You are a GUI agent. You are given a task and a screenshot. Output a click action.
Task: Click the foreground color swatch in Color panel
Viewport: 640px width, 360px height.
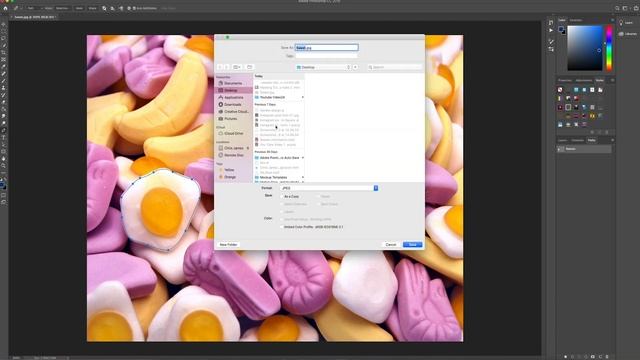561,29
